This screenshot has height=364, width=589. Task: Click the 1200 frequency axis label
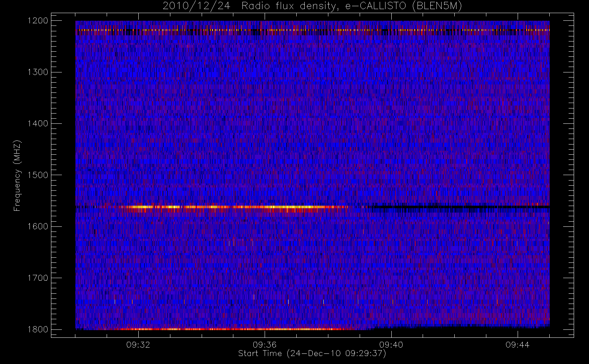[x=37, y=21]
